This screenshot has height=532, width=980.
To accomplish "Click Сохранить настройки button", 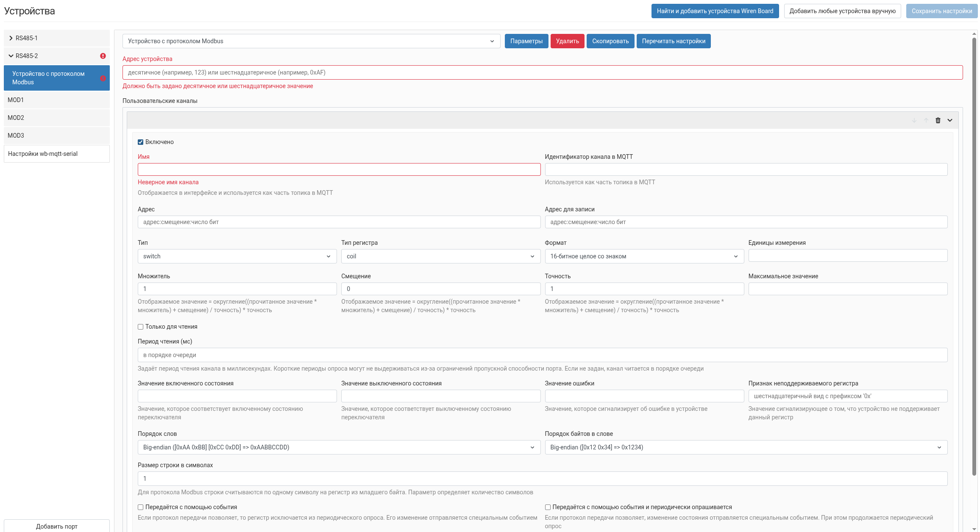I will pyautogui.click(x=942, y=11).
